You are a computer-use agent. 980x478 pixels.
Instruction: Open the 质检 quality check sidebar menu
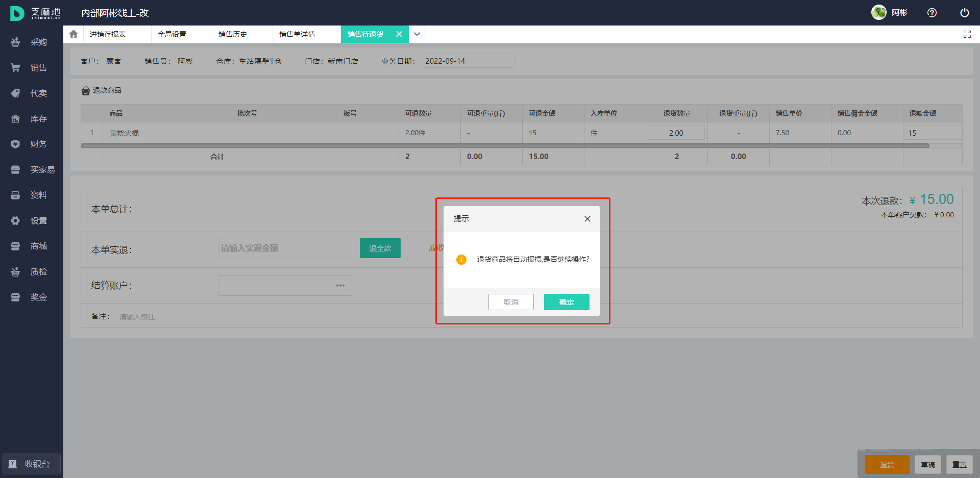[31, 272]
